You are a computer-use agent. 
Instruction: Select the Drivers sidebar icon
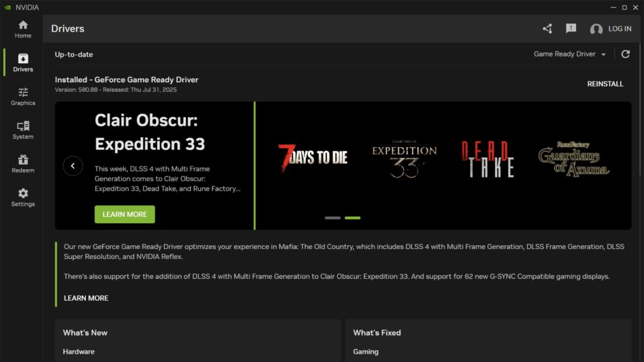click(23, 62)
